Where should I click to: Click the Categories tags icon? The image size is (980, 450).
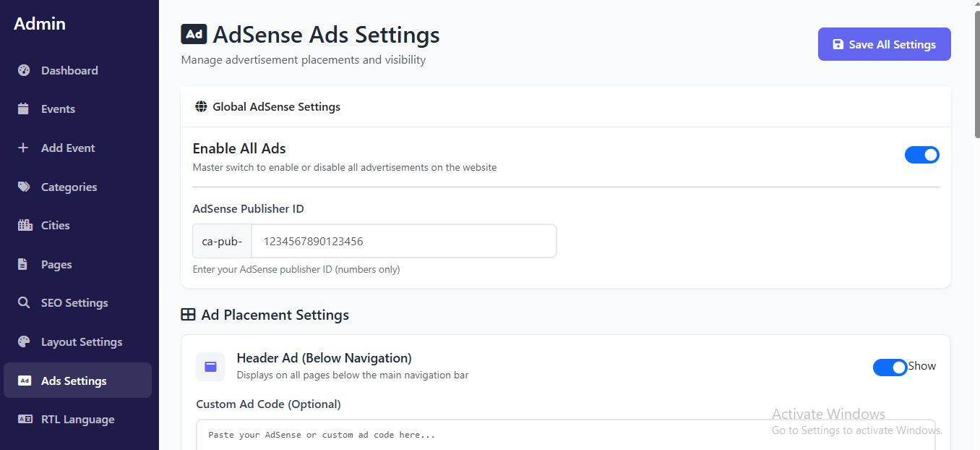pyautogui.click(x=24, y=187)
